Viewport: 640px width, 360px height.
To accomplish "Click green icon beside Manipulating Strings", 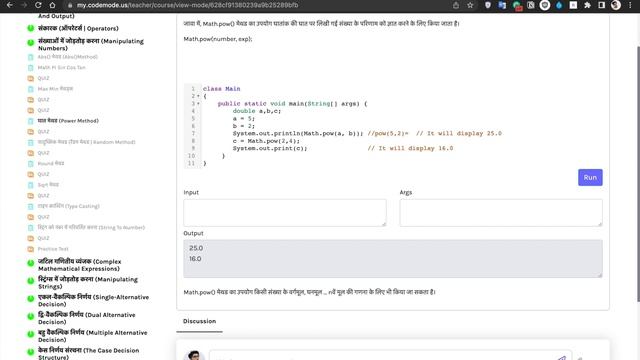I will (x=31, y=281).
